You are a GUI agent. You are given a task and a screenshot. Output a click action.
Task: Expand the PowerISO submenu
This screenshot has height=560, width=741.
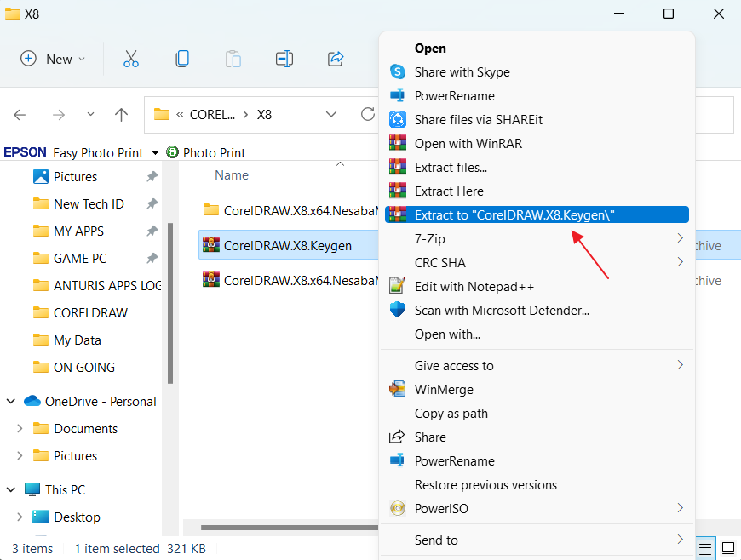point(537,509)
